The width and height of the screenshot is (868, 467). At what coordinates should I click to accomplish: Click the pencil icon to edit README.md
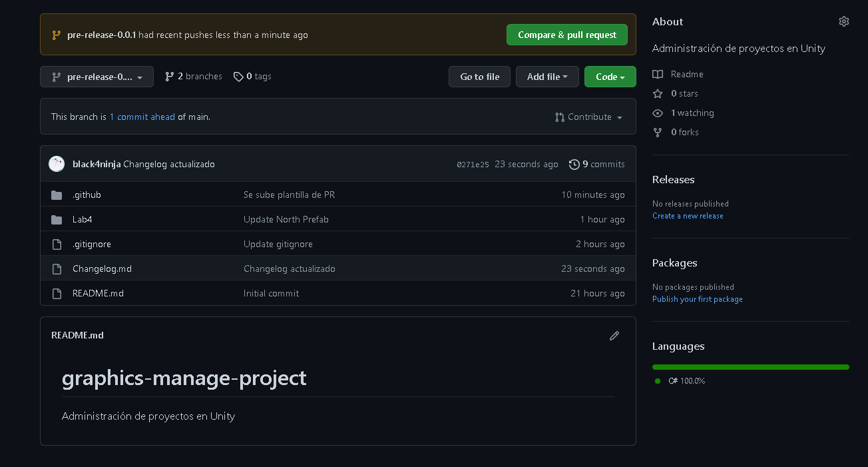tap(614, 336)
